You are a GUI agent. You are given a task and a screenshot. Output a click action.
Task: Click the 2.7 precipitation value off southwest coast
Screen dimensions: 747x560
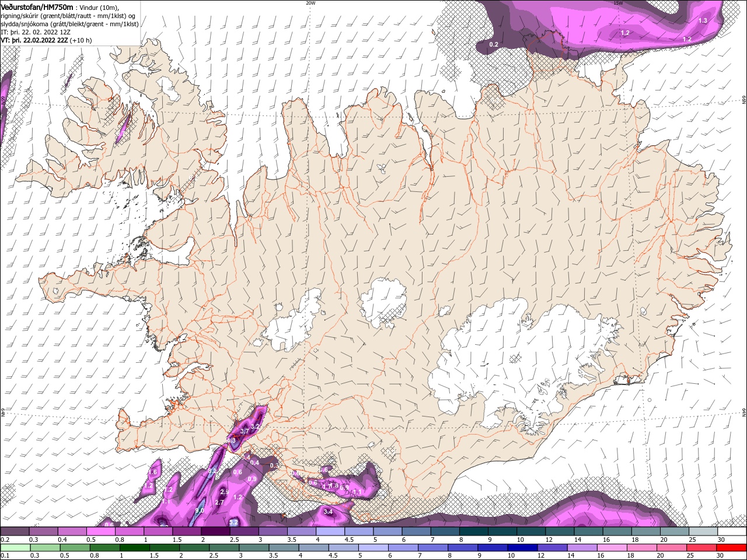pyautogui.click(x=219, y=502)
